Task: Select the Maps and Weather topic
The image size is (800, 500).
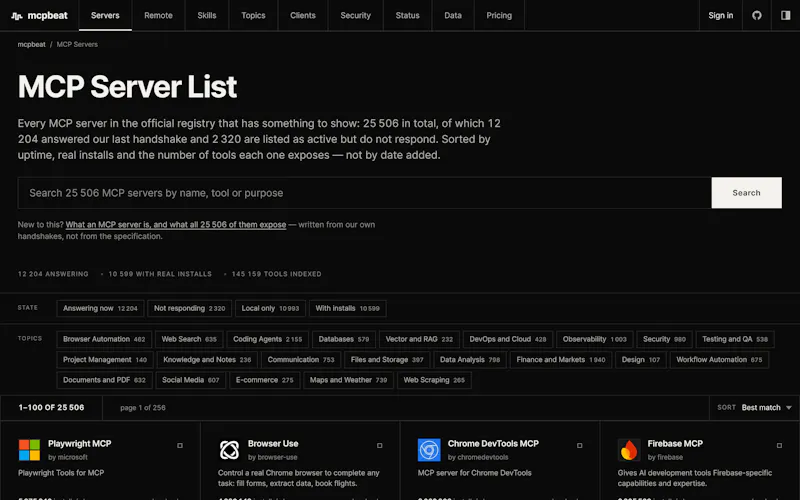Action: [348, 380]
